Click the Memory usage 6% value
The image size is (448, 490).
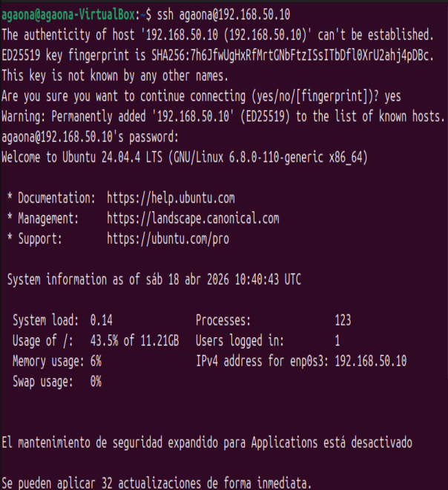pyautogui.click(x=96, y=362)
